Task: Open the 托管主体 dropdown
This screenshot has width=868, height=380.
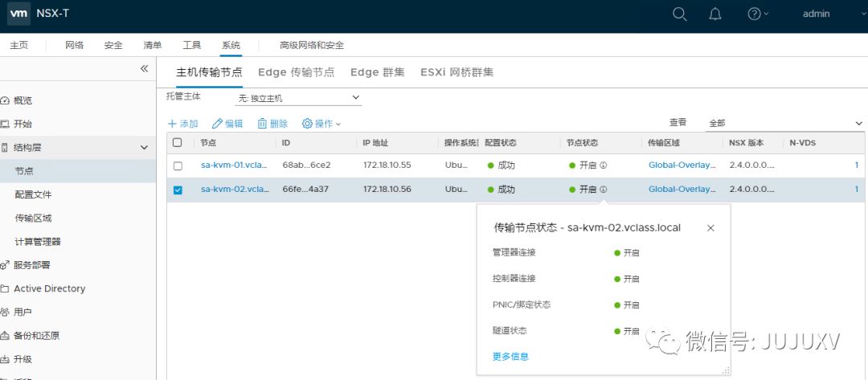Action: click(x=298, y=98)
